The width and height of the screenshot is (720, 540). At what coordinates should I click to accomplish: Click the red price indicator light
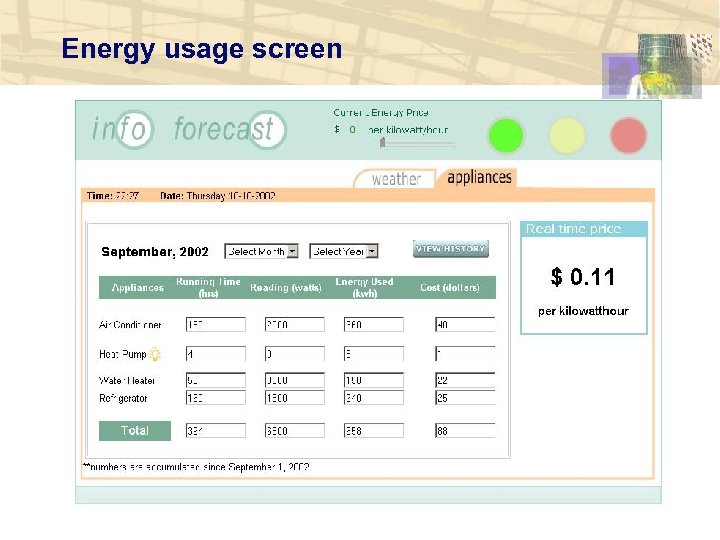(629, 135)
